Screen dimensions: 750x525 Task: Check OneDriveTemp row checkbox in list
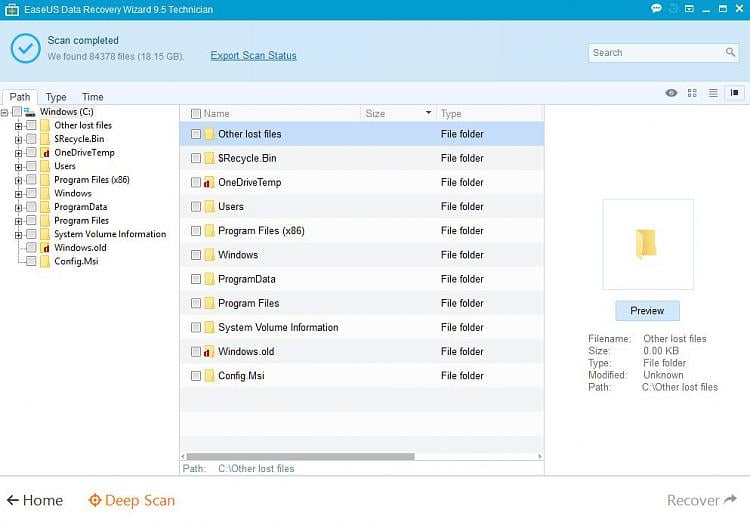pyautogui.click(x=196, y=182)
